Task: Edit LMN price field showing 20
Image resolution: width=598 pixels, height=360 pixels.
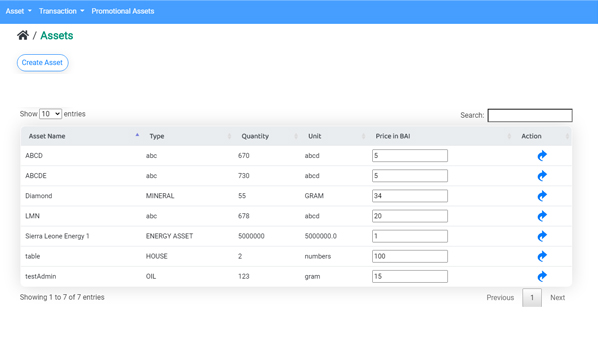Action: tap(410, 216)
